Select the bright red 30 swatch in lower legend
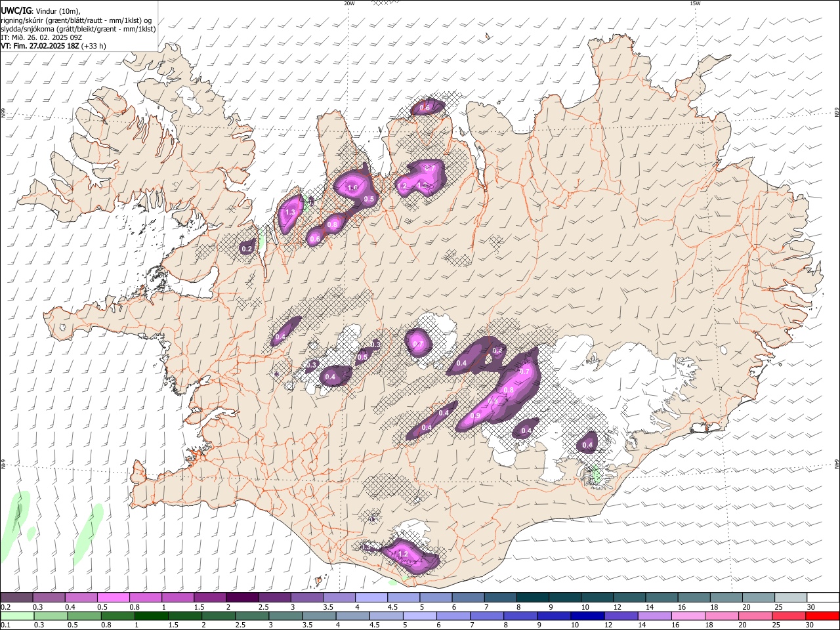 (823, 616)
